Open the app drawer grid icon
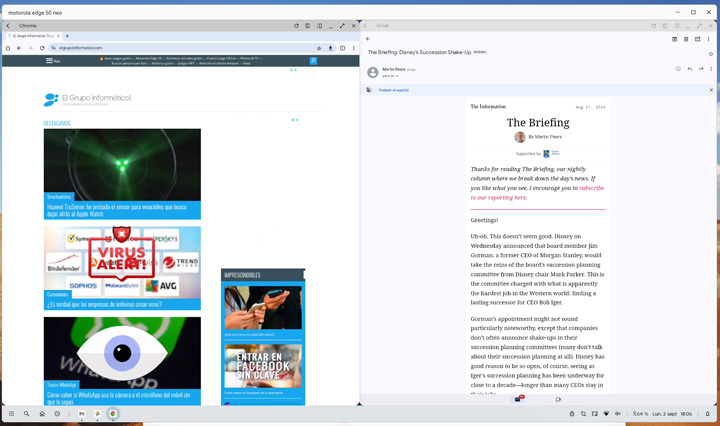Screen dimensions: 720x426 (x=11, y=414)
